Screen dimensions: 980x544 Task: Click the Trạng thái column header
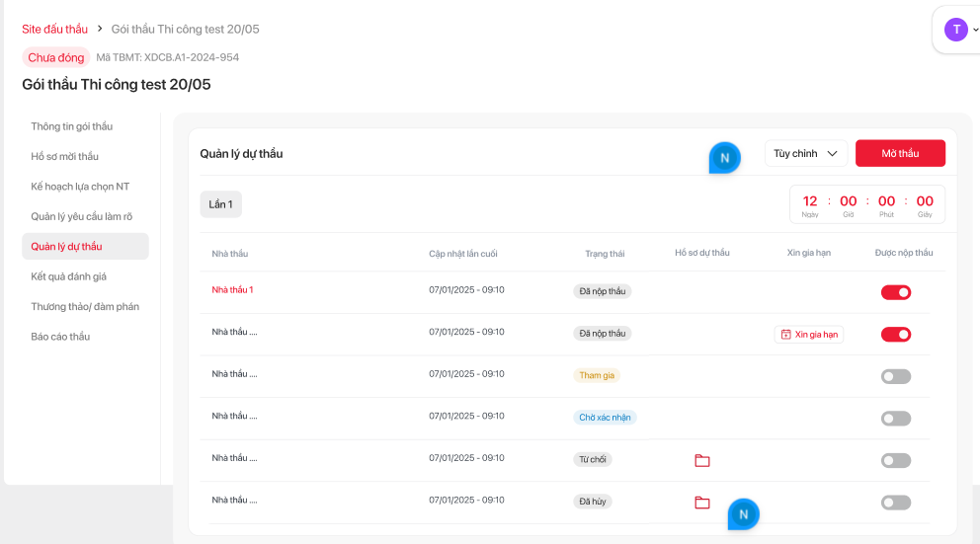pos(604,254)
